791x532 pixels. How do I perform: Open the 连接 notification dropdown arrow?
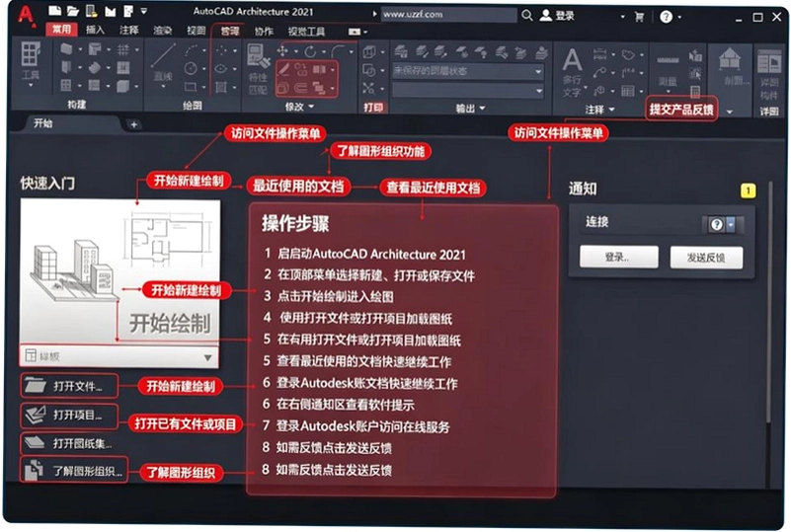(x=731, y=224)
